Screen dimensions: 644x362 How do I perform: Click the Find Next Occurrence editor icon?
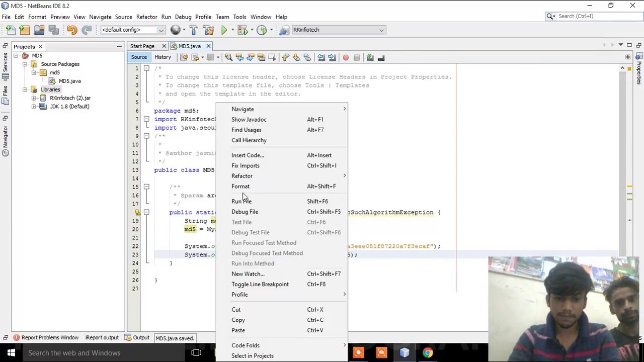[250, 57]
